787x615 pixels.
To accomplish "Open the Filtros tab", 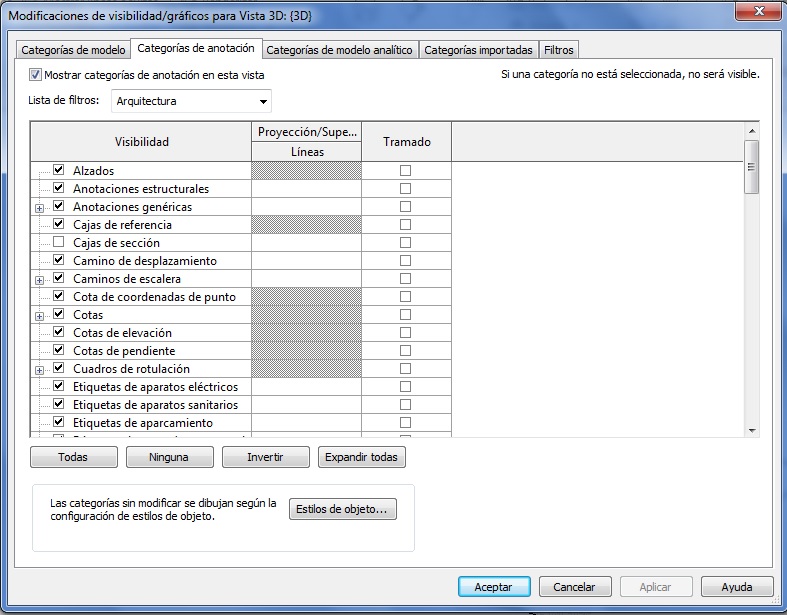I will (x=559, y=50).
